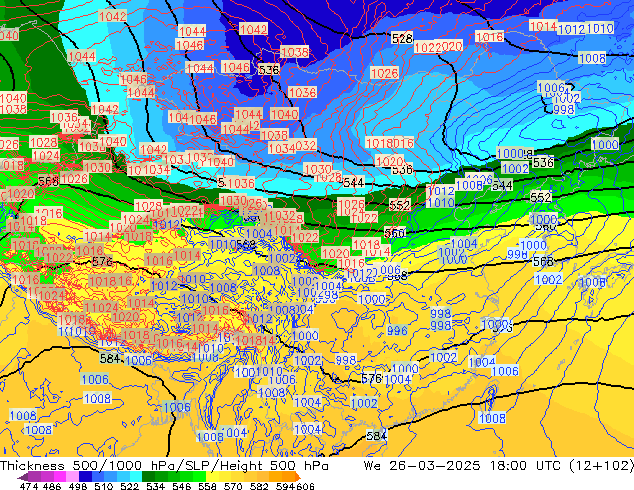634x490 pixels.
Task: Click the legend value '594'
Action: point(285,486)
